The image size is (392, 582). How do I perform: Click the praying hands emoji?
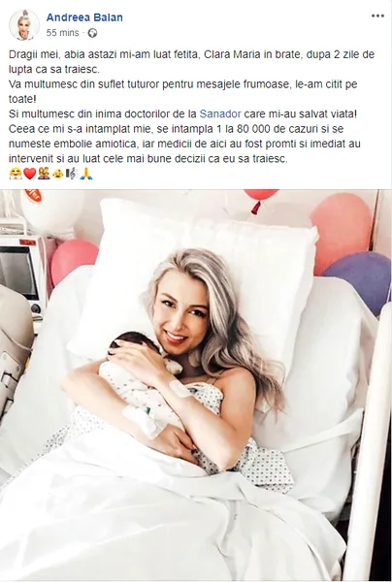(86, 174)
